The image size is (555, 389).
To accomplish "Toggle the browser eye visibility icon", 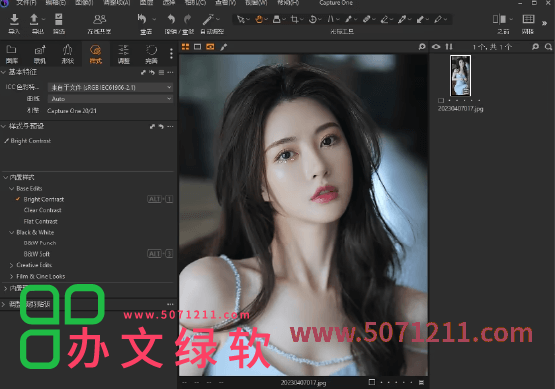I will (436, 47).
